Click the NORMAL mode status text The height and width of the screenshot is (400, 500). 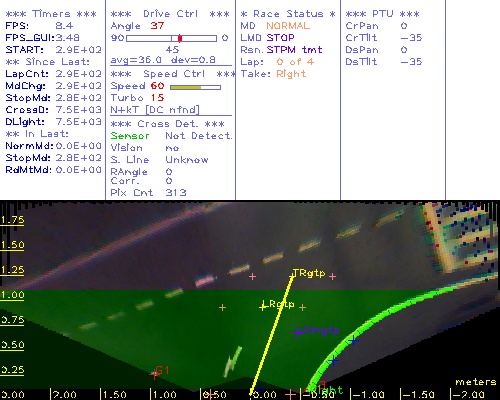pyautogui.click(x=288, y=26)
